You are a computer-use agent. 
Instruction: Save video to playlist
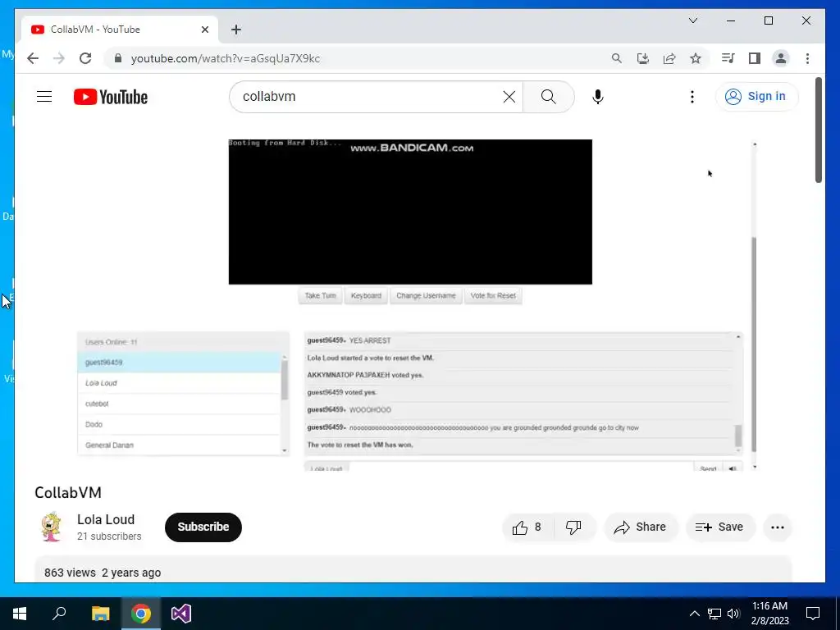pyautogui.click(x=719, y=527)
